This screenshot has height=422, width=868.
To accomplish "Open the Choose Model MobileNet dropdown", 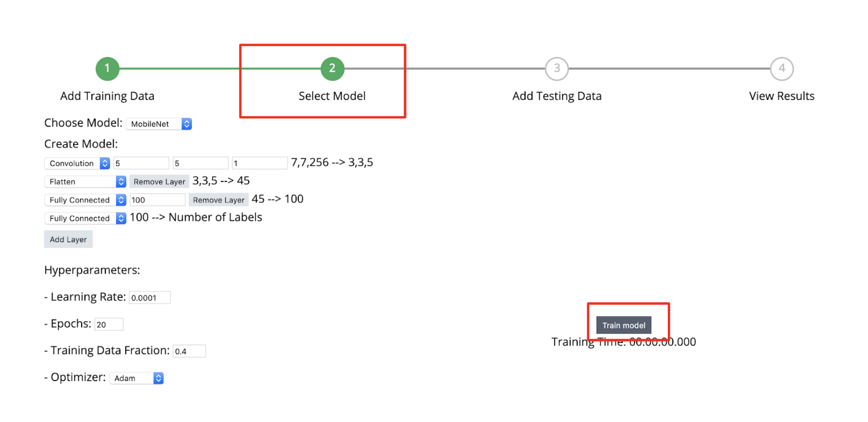I will [x=159, y=124].
